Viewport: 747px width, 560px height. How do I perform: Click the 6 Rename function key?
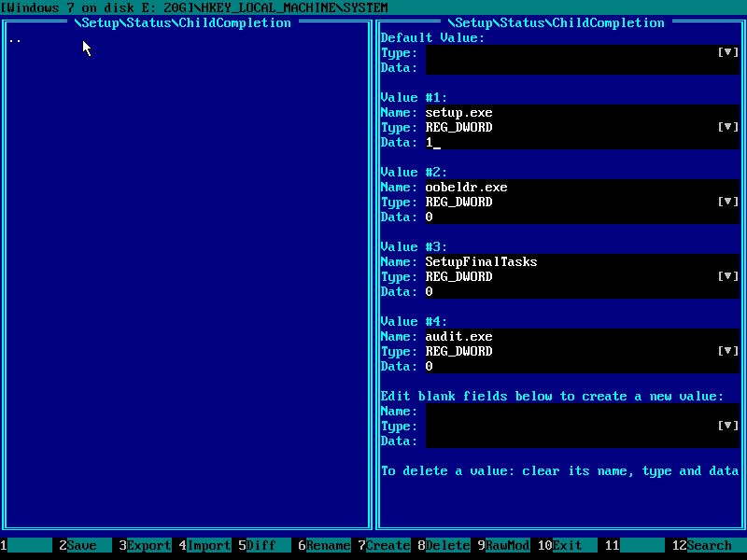(x=324, y=545)
